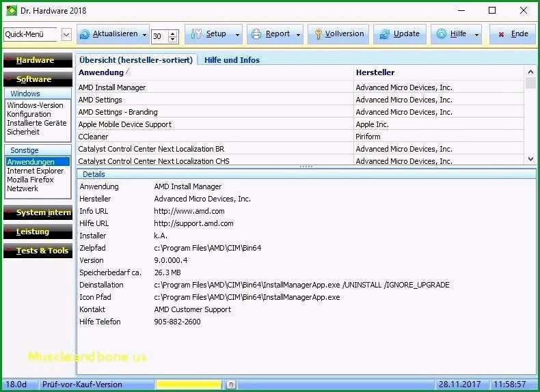Viewport: 540px width, 392px height.
Task: Open the Setup dropdown arrow
Action: [x=237, y=35]
